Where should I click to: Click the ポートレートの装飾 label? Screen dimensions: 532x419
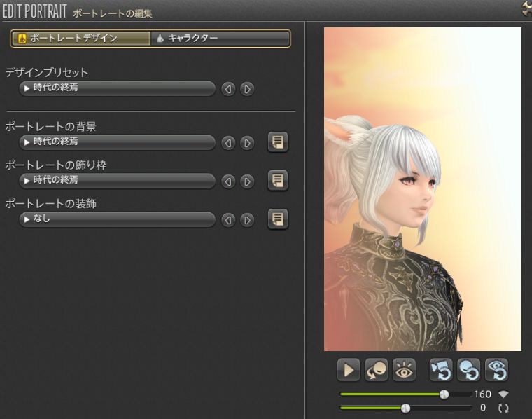pos(50,203)
